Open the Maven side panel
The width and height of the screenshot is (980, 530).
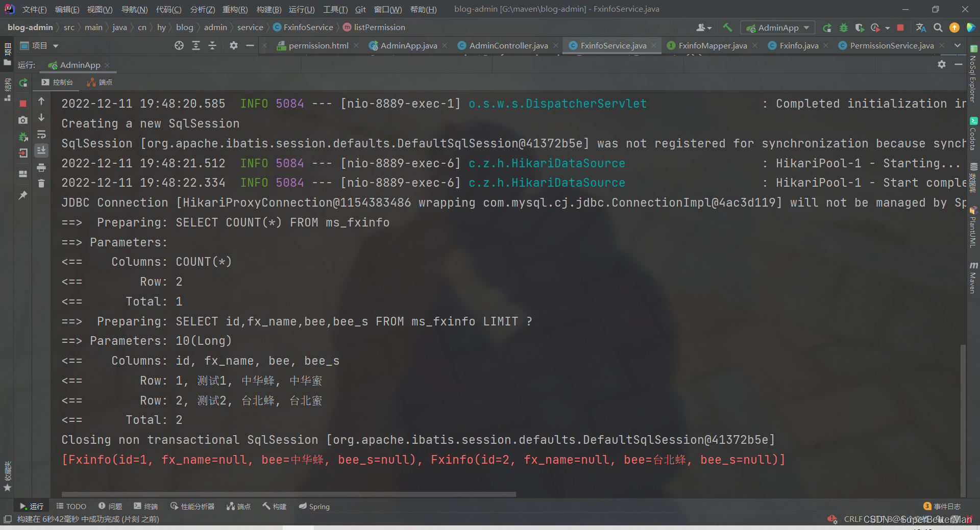973,278
